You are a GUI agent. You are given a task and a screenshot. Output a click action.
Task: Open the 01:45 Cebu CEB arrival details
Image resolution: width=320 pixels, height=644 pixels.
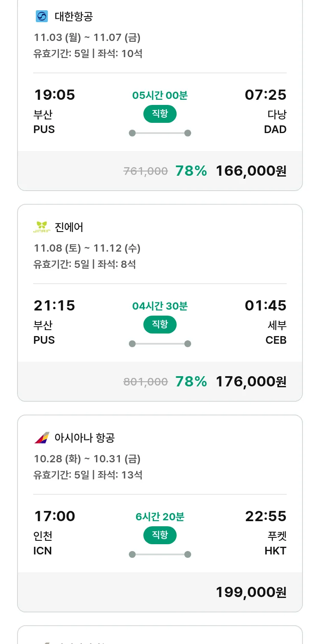265,306
